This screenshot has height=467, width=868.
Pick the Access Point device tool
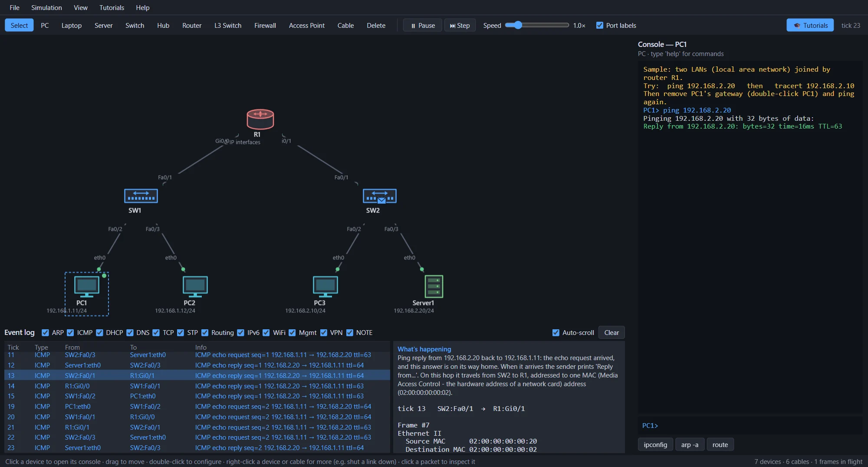[x=307, y=25]
